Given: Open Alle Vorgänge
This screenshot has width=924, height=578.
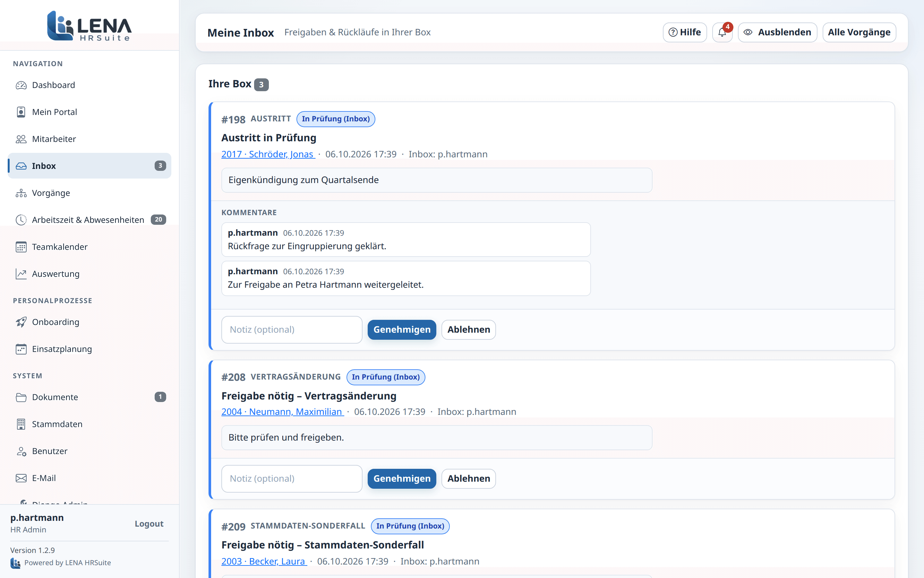Looking at the screenshot, I should click(x=859, y=32).
